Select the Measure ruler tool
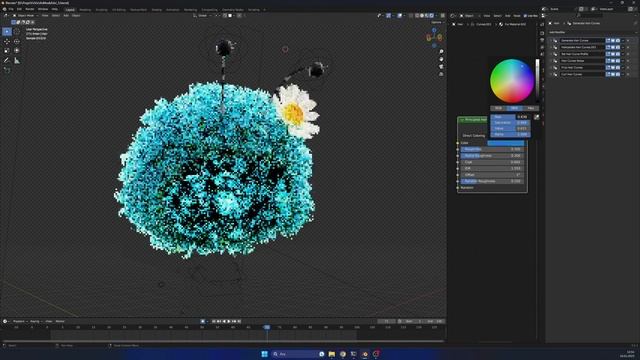 pyautogui.click(x=17, y=60)
